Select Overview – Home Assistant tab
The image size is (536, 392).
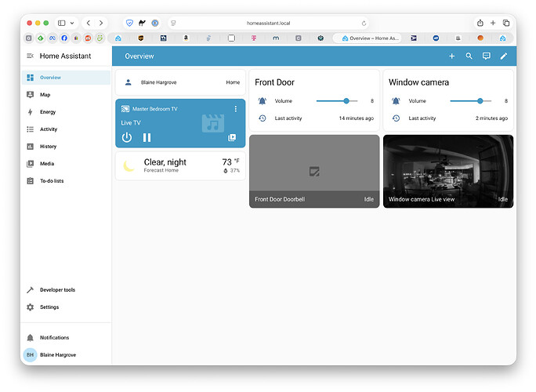point(368,38)
